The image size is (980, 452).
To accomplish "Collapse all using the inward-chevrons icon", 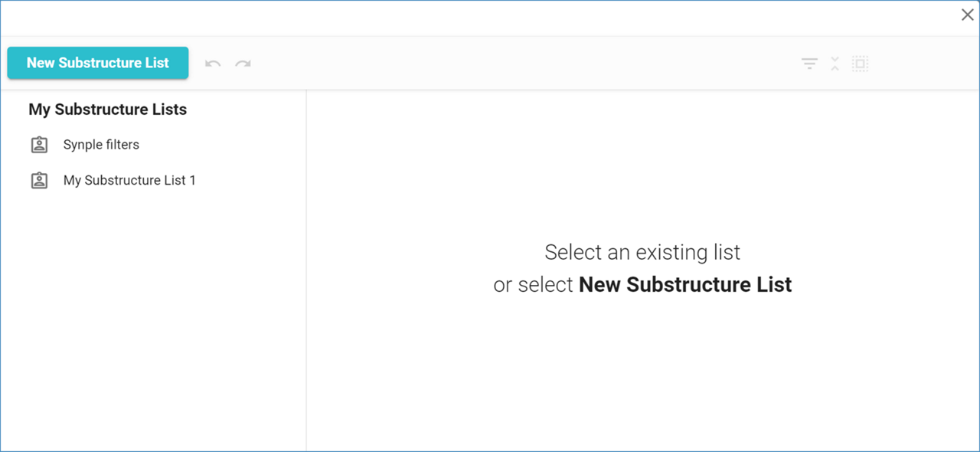I will click(x=835, y=64).
